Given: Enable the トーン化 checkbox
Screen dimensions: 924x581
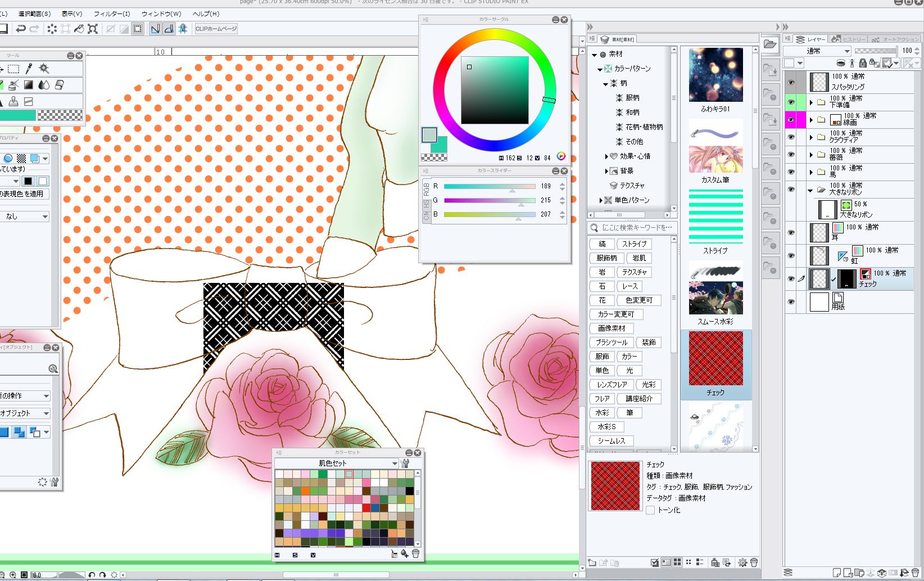Looking at the screenshot, I should [x=650, y=510].
